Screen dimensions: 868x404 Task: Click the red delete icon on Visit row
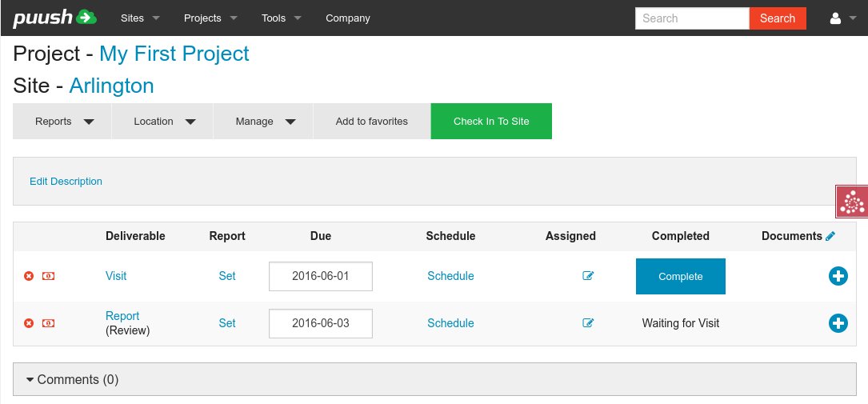(x=29, y=276)
